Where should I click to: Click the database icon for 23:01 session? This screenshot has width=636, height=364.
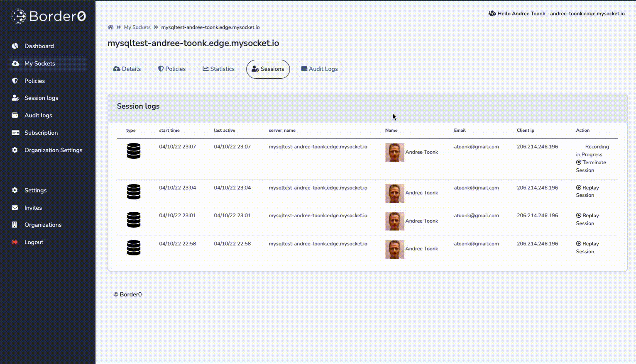coord(134,220)
